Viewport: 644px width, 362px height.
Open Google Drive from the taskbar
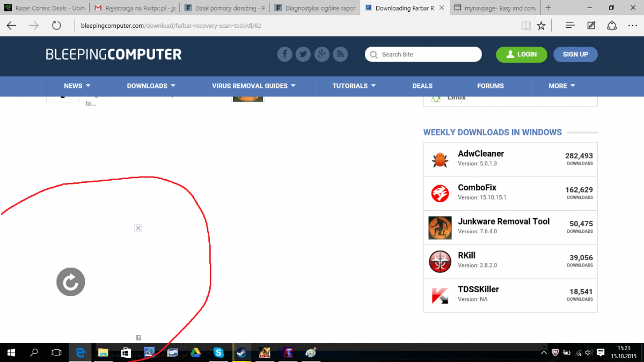(x=195, y=352)
